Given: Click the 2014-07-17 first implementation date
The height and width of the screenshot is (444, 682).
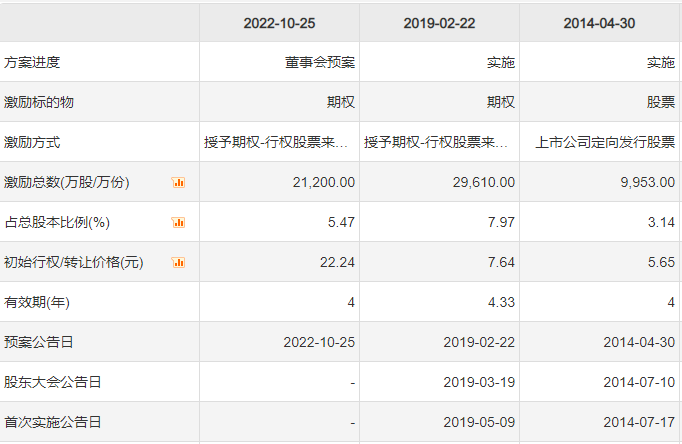Looking at the screenshot, I should coord(639,422).
